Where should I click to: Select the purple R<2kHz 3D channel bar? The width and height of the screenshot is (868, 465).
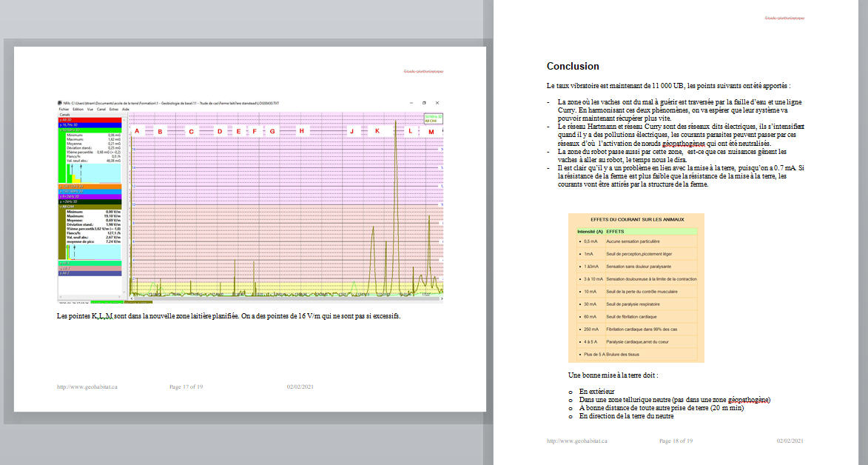(93, 196)
